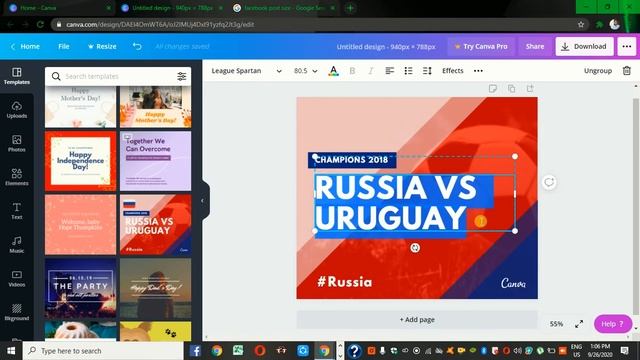This screenshot has height=360, width=640.
Task: Go back to Home
Action: click(x=25, y=47)
